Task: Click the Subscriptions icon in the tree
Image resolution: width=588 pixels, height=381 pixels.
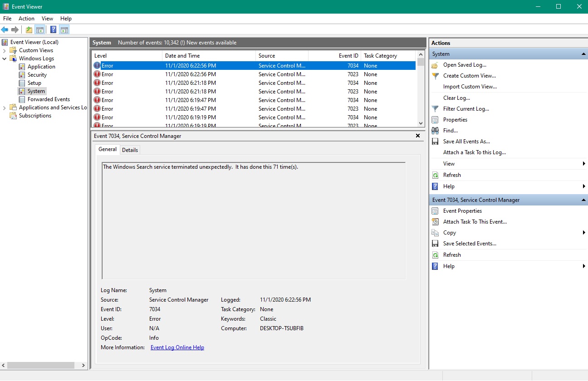Action: pyautogui.click(x=13, y=116)
